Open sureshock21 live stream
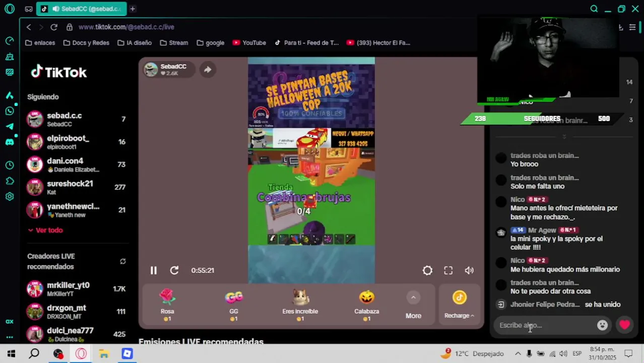Screen dimensions: 644x363 77,188
